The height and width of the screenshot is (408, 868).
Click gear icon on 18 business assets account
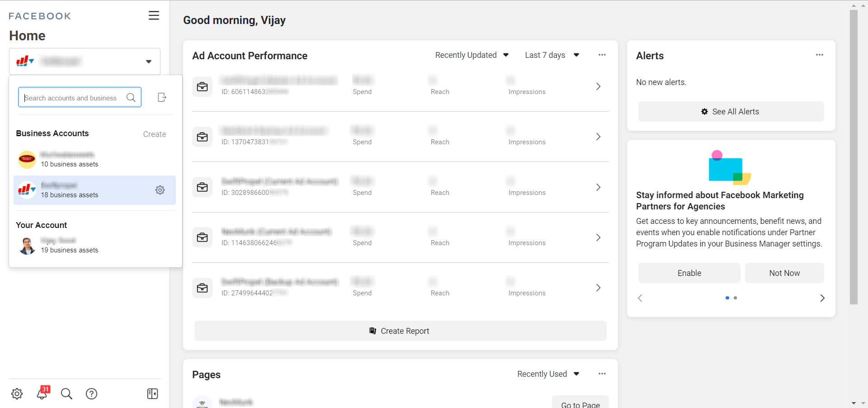coord(160,190)
